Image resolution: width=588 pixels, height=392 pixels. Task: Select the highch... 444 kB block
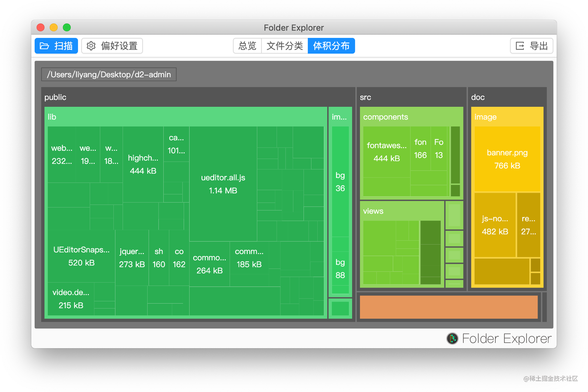coord(143,164)
